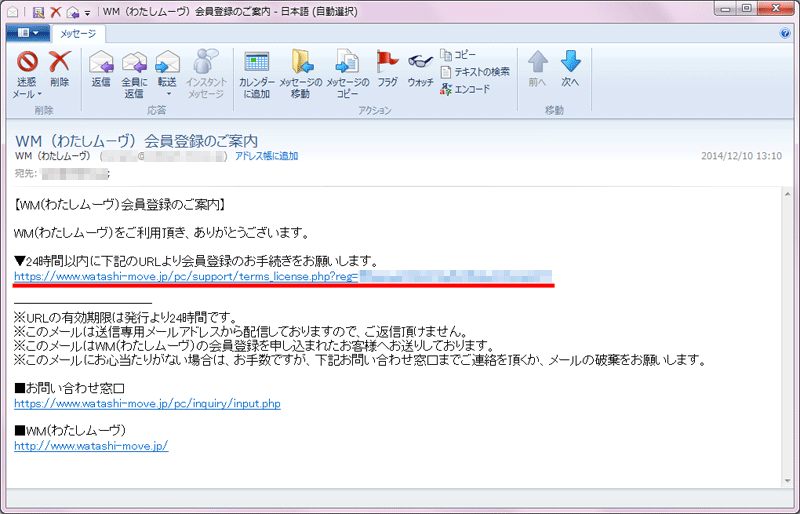Click the Junk Mail (迷惑メール) icon
800x514 pixels.
click(27, 62)
